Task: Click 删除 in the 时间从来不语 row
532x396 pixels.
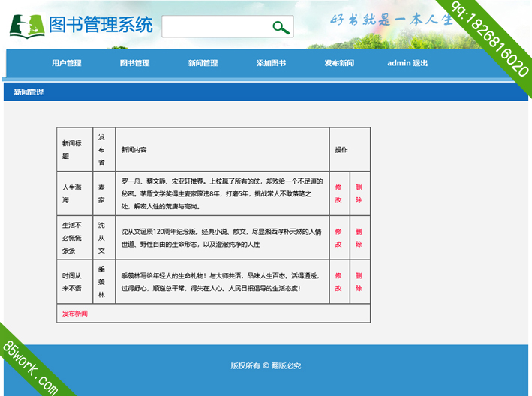Action: tap(359, 282)
